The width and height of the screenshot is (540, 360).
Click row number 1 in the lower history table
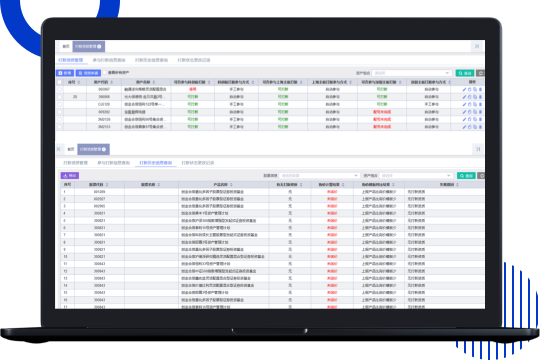pyautogui.click(x=64, y=192)
